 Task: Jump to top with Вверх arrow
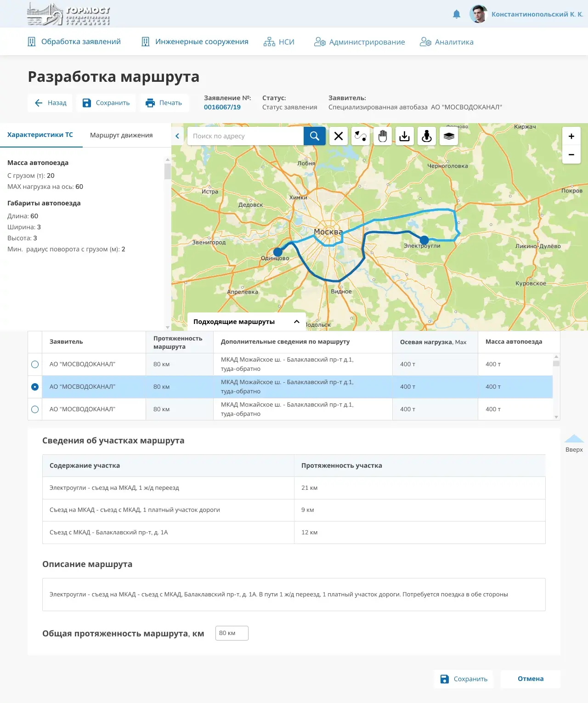(x=574, y=443)
